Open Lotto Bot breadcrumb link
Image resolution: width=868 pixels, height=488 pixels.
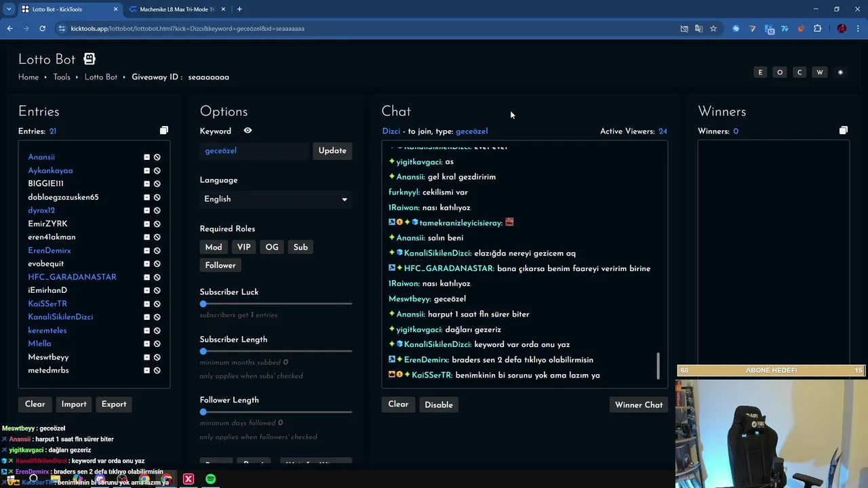pyautogui.click(x=101, y=77)
